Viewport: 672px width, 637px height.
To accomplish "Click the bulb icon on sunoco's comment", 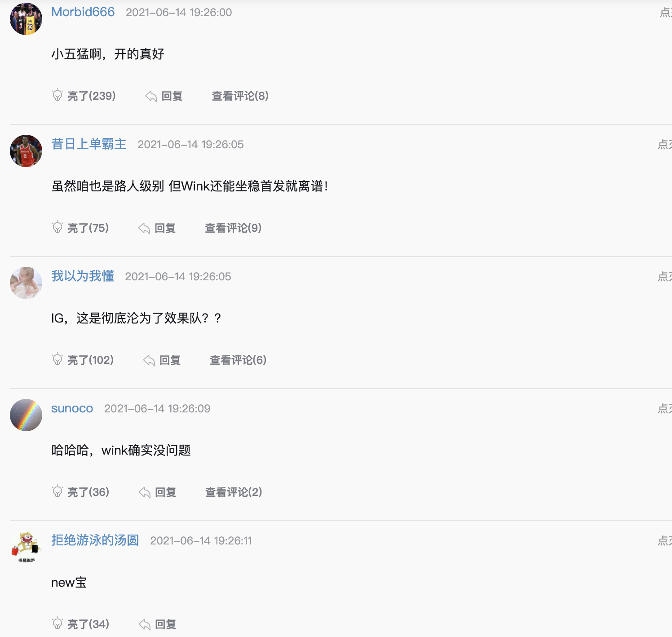I will tap(57, 491).
